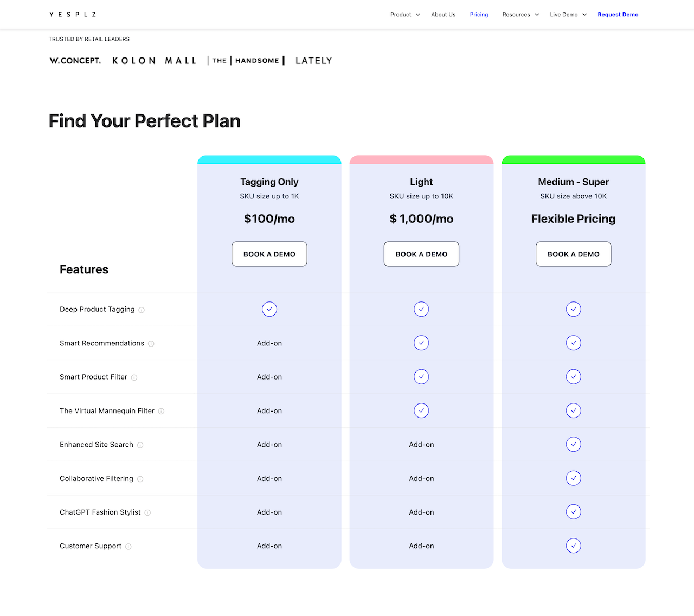Click the Smart Product Filter info icon
Screen dimensions: 694x616
133,377
